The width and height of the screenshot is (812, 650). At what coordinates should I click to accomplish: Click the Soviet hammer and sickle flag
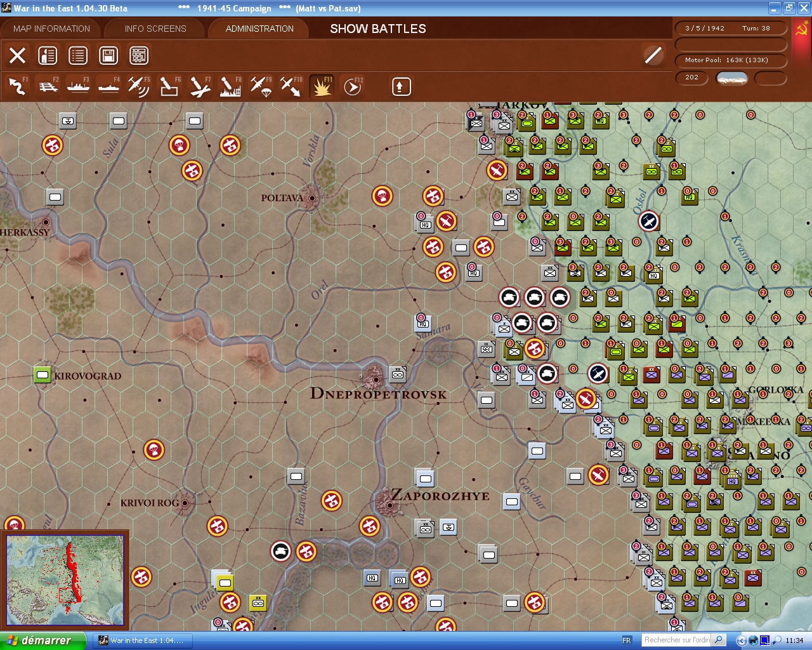point(801,30)
